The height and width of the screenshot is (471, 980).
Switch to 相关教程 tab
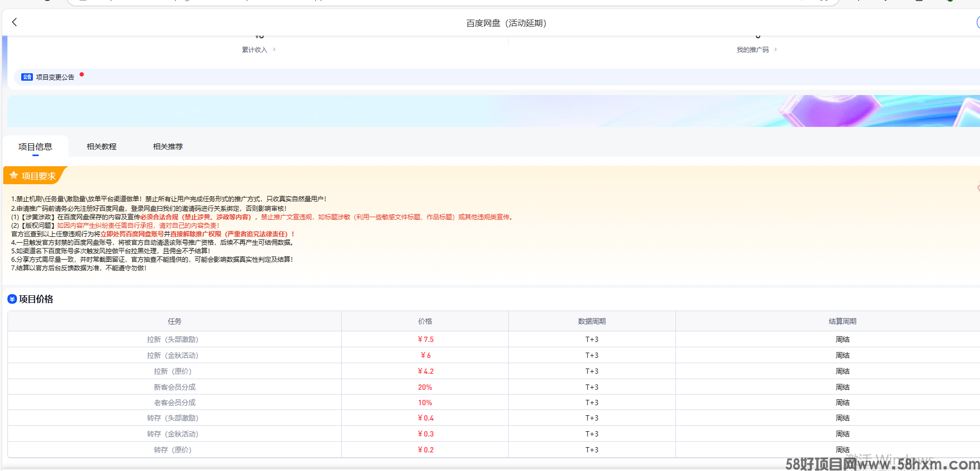[102, 147]
